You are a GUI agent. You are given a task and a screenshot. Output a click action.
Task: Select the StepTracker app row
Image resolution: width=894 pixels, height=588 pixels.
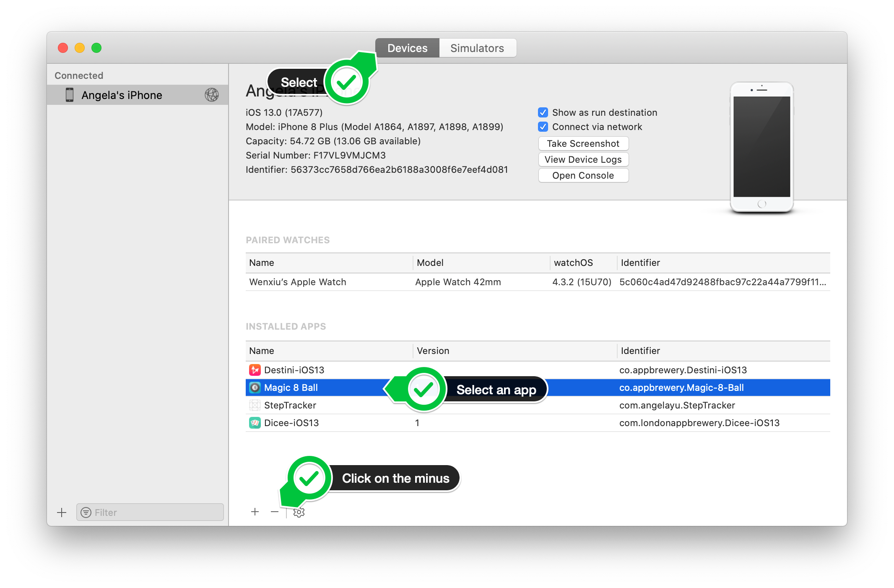click(x=538, y=405)
